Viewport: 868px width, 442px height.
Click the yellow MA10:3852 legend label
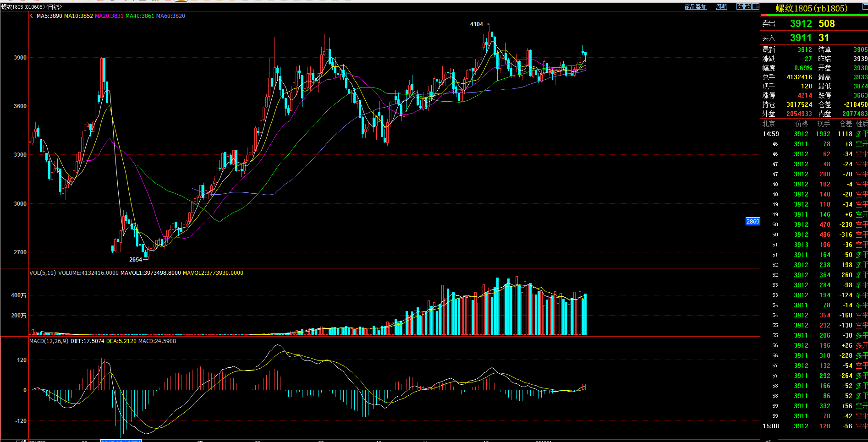78,16
